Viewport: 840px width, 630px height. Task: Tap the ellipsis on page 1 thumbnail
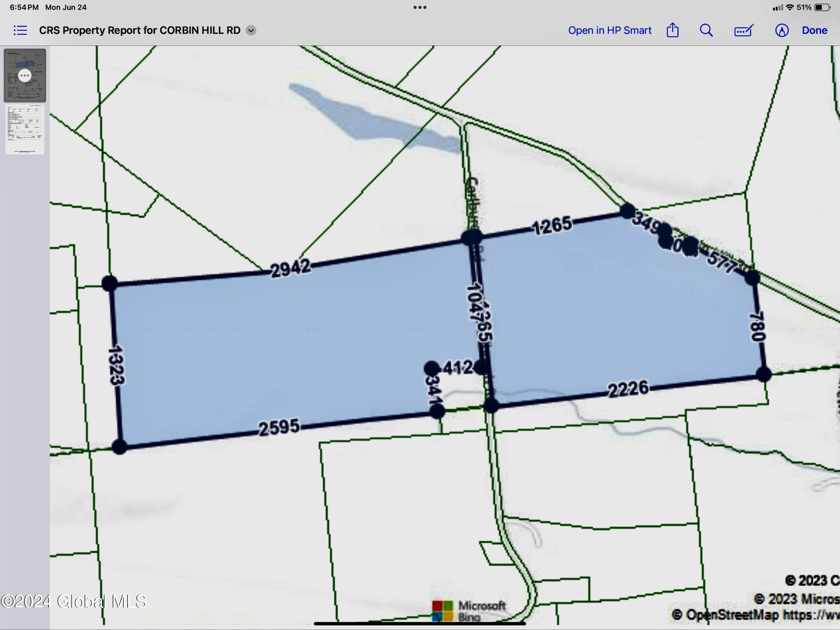pyautogui.click(x=25, y=76)
